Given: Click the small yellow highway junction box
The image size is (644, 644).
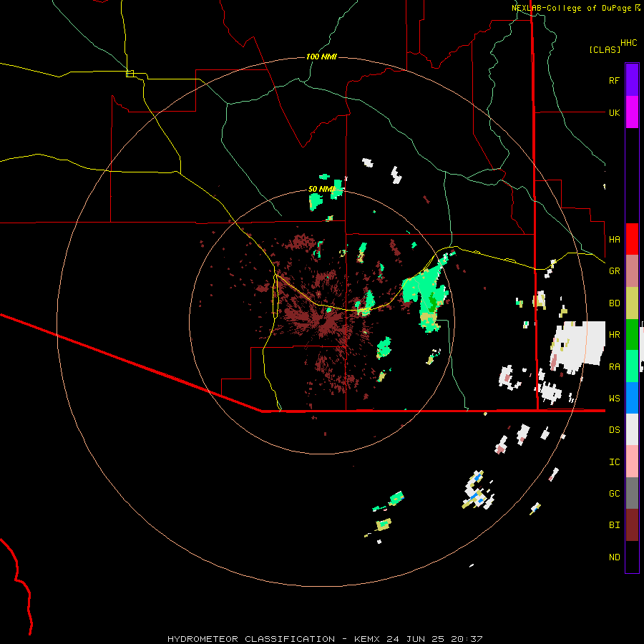Looking at the screenshot, I should [x=130, y=74].
